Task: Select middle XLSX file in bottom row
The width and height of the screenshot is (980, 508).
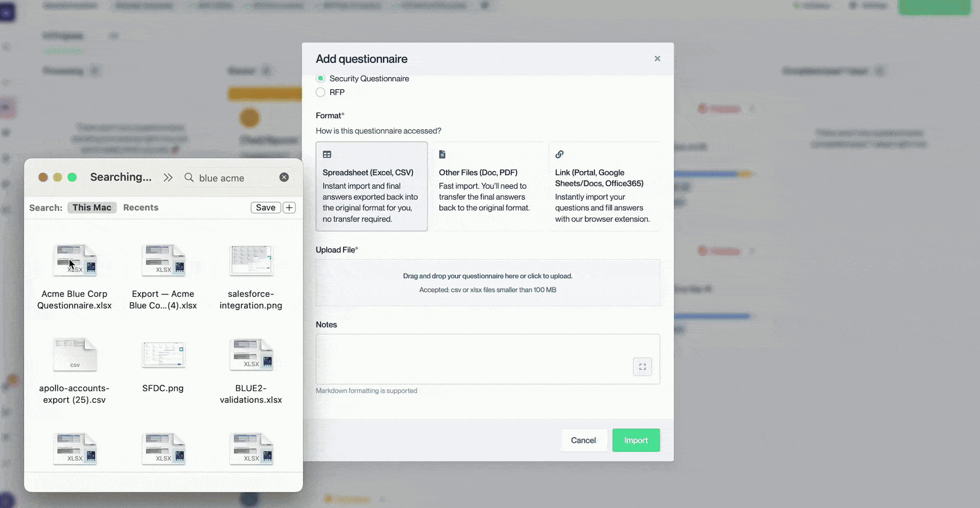Action: click(x=163, y=449)
